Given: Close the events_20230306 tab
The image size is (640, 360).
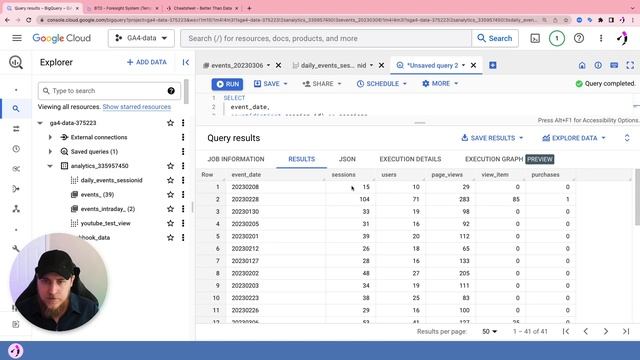Looking at the screenshot, I should [x=278, y=65].
